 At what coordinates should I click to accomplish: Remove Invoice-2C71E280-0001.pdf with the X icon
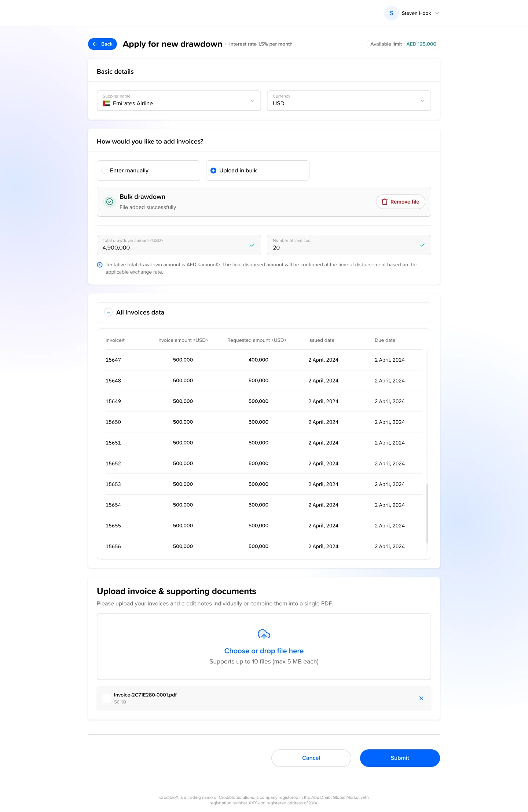point(421,698)
